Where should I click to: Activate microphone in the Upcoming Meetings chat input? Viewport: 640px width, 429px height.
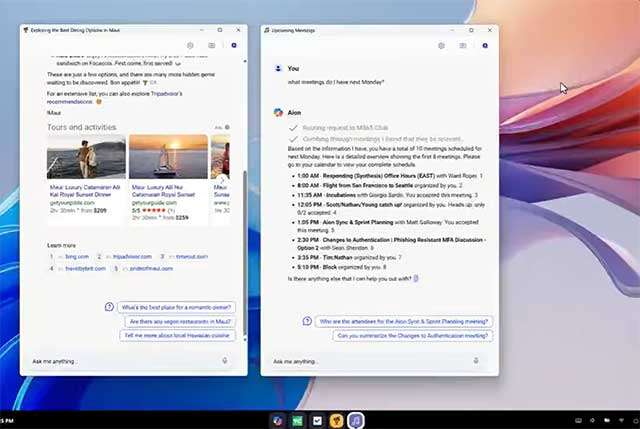(476, 360)
